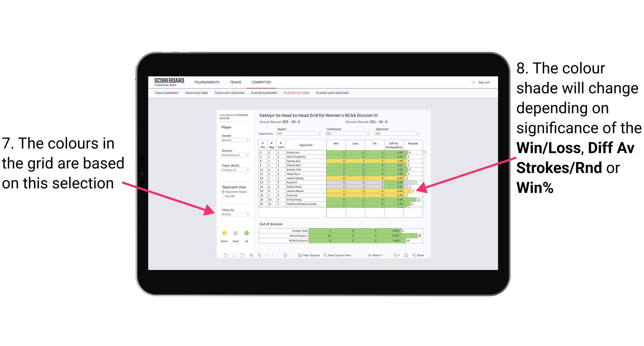This screenshot has width=644, height=346.
Task: Switch to PLAYER SUMMARY tab
Action: 264,94
